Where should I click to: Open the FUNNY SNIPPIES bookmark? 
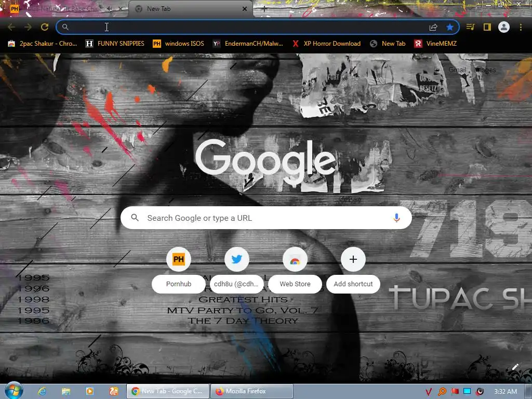(x=115, y=44)
